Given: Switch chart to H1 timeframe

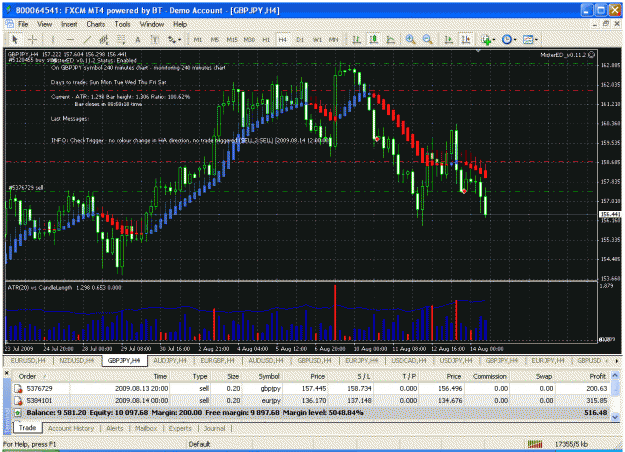Looking at the screenshot, I should tap(266, 39).
